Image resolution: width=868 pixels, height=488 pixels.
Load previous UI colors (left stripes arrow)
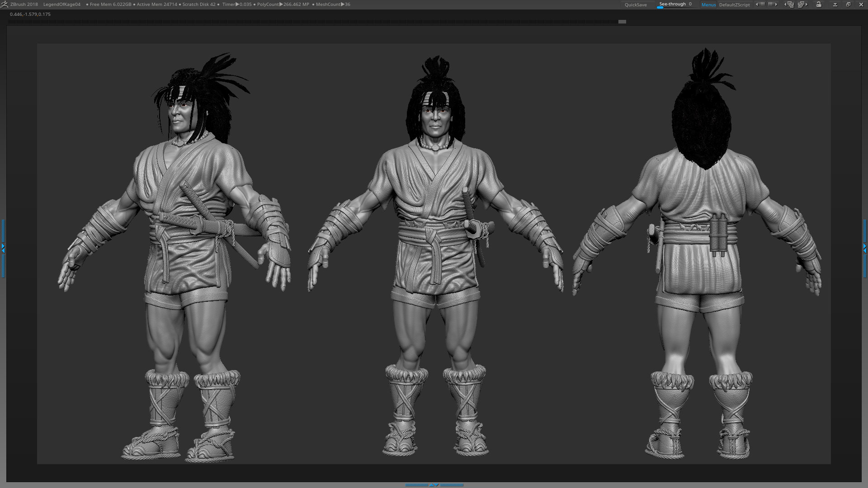pyautogui.click(x=760, y=4)
